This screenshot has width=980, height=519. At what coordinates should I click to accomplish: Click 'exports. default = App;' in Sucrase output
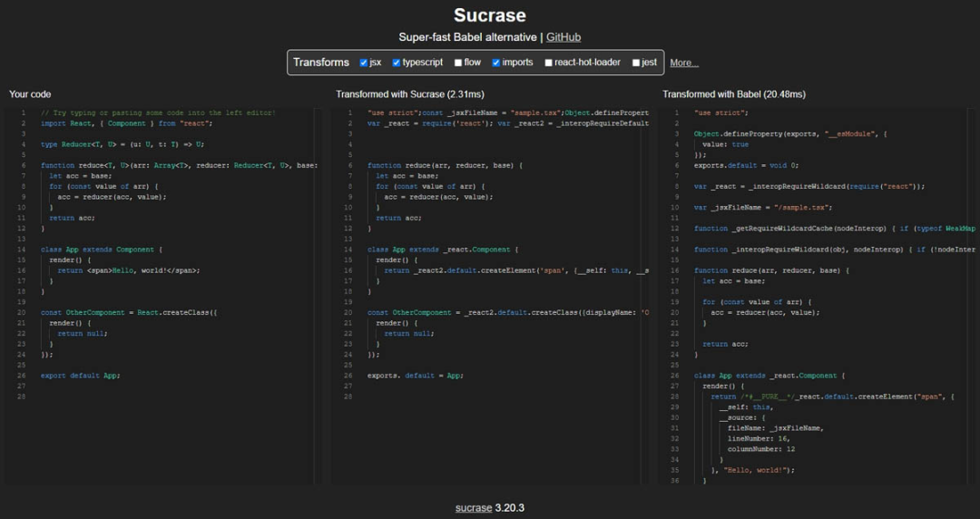[x=416, y=376]
